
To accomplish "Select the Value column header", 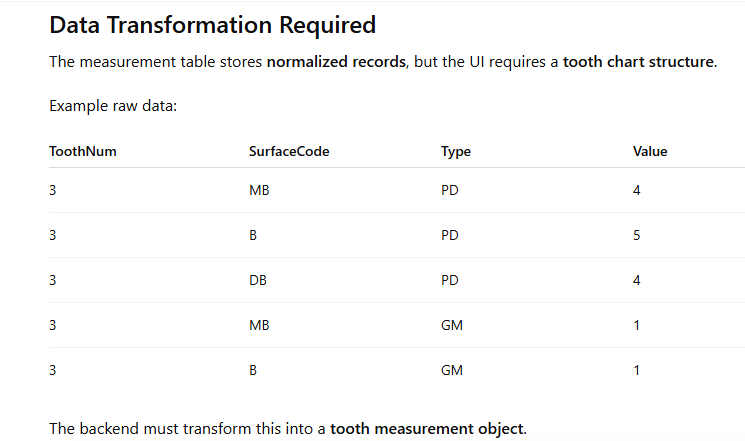I will coord(650,152).
